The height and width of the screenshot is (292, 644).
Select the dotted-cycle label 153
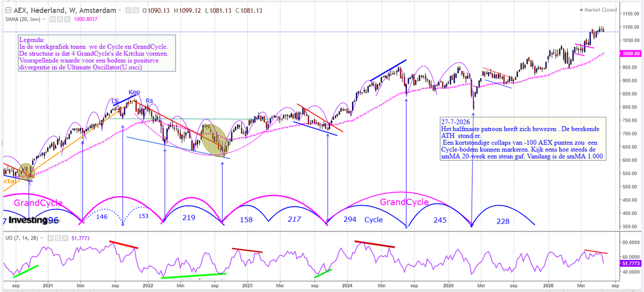143,215
